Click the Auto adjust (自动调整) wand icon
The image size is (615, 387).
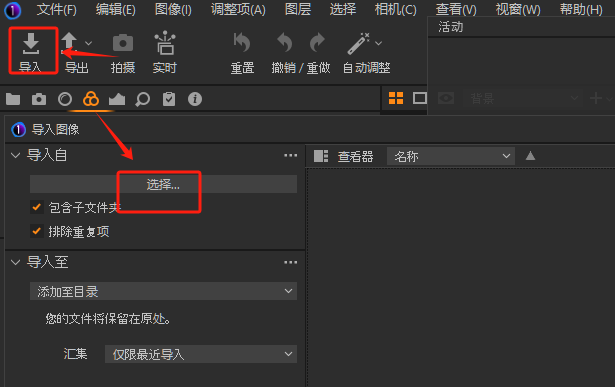358,43
